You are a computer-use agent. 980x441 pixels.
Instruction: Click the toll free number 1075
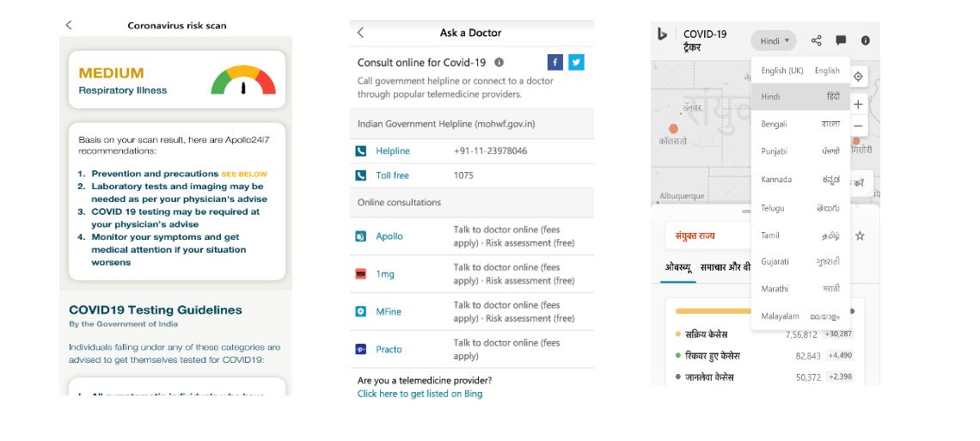(x=463, y=175)
